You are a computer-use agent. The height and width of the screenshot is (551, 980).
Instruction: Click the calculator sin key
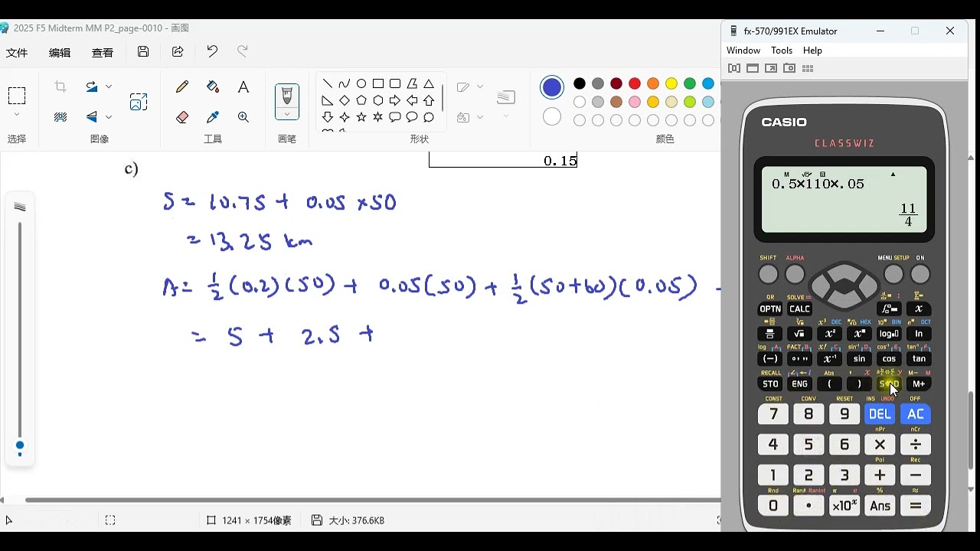[x=859, y=359]
